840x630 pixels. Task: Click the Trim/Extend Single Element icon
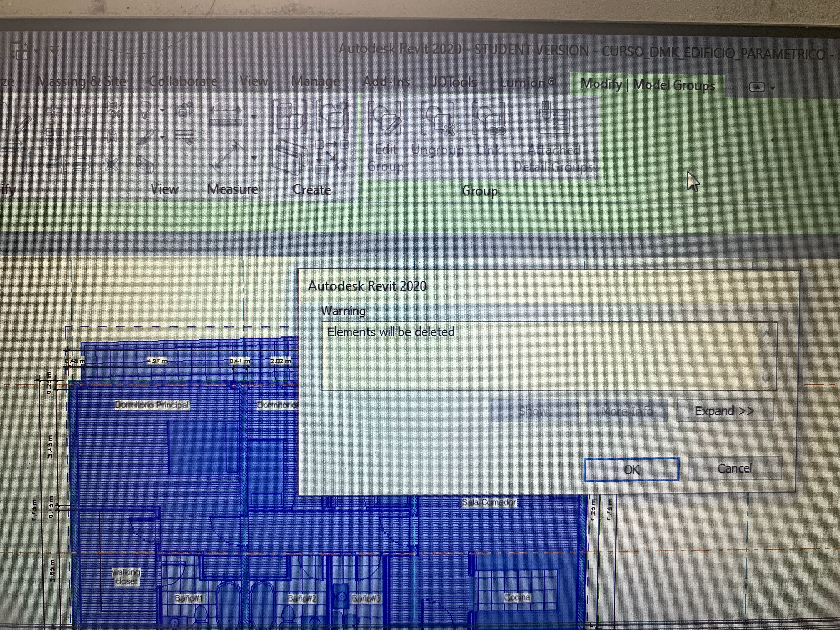(x=55, y=165)
